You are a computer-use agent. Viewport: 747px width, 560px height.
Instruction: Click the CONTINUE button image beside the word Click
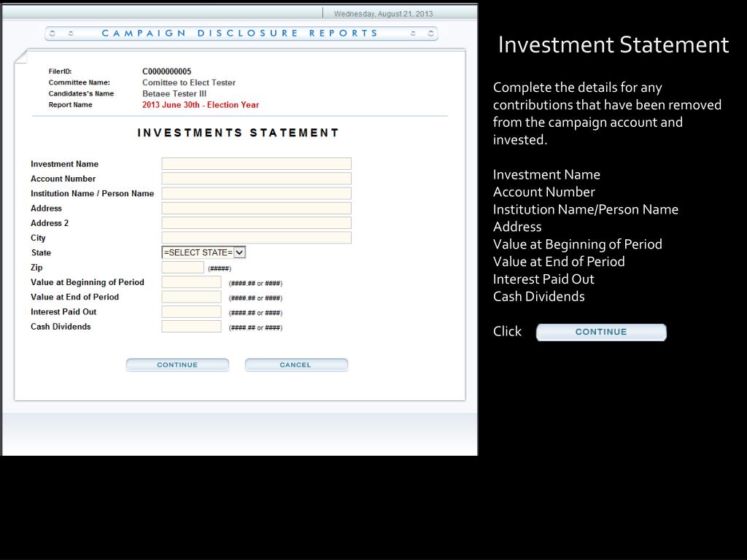pyautogui.click(x=601, y=332)
